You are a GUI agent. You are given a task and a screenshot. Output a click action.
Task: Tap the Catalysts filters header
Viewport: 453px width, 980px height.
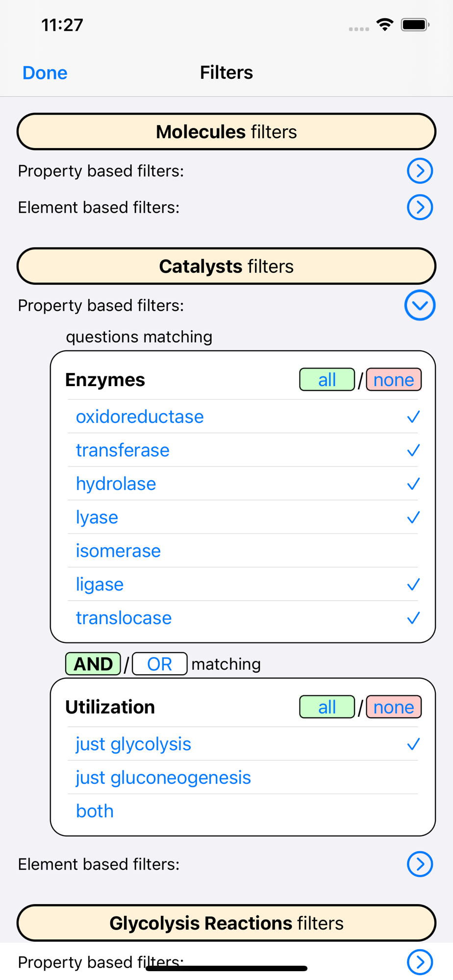[226, 266]
